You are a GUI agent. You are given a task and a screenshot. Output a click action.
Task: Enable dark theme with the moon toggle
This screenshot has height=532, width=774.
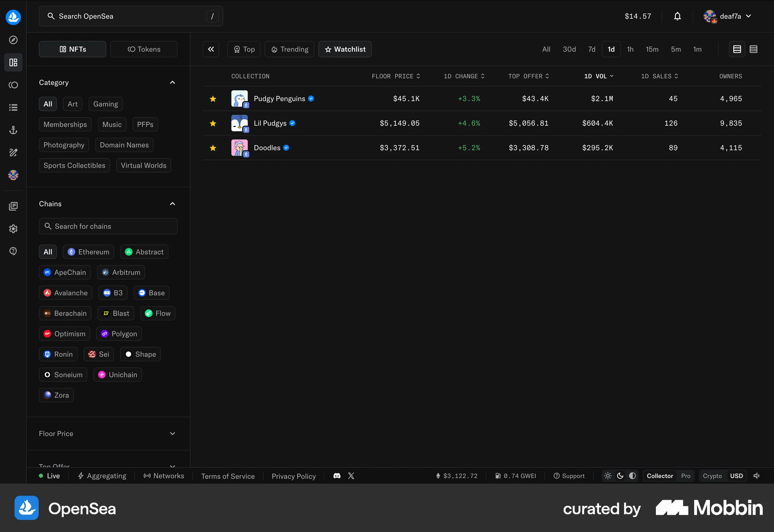pos(620,476)
